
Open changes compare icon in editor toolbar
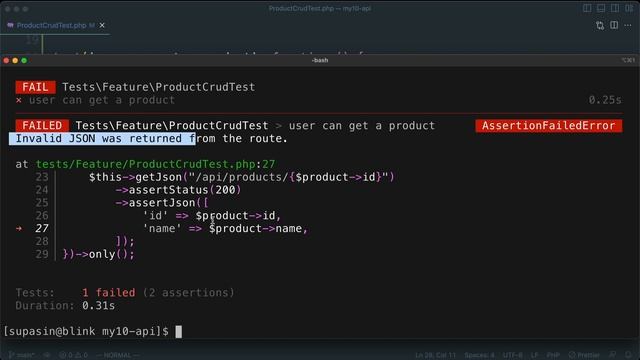600,25
